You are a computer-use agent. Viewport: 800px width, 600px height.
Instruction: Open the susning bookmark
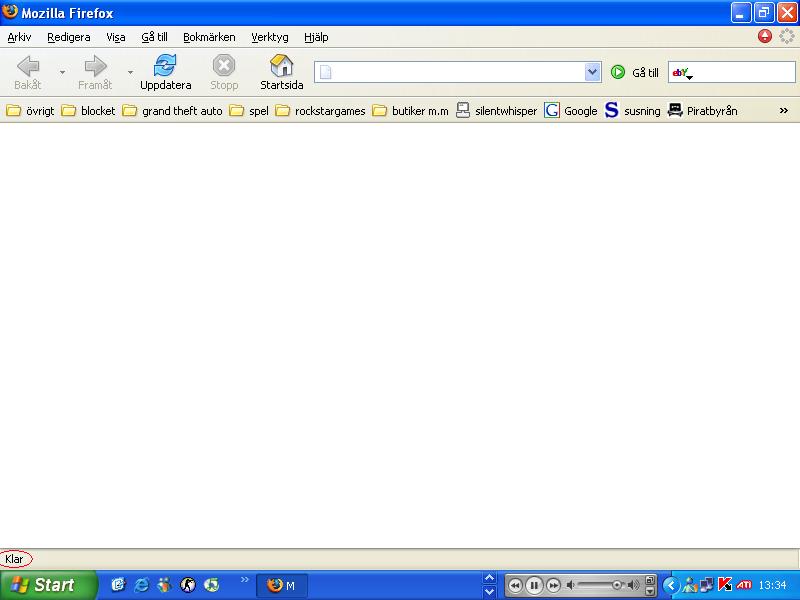tap(632, 110)
